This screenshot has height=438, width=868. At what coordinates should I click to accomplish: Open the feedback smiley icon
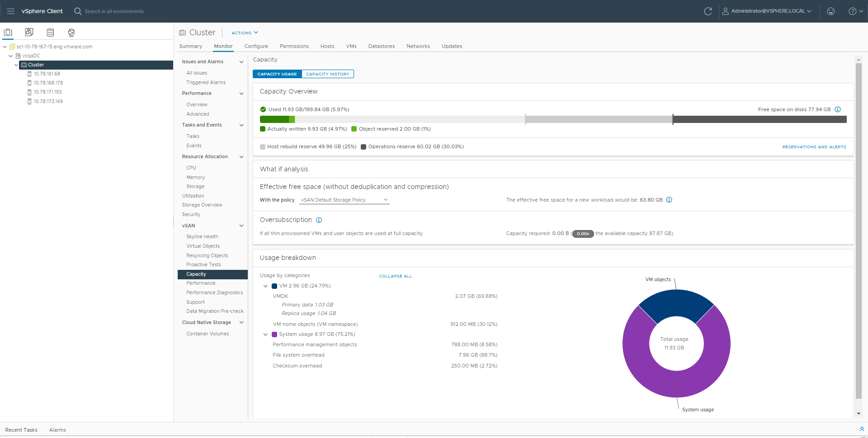(831, 11)
